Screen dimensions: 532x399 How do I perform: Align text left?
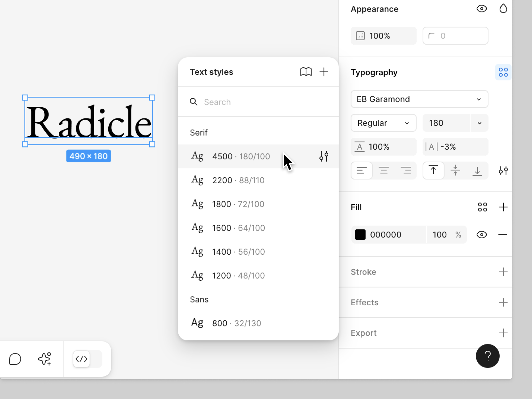click(362, 170)
